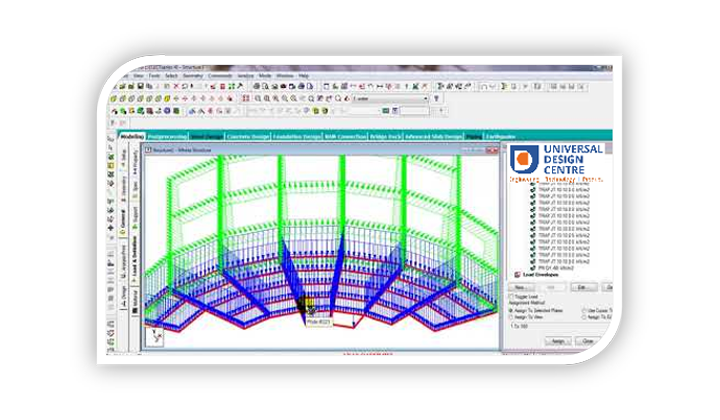Click the blue circular icon in third toolbar row

point(167,111)
